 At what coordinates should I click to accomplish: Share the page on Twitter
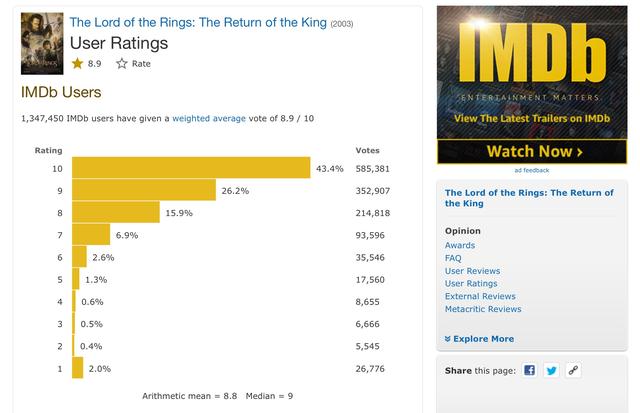click(x=551, y=370)
